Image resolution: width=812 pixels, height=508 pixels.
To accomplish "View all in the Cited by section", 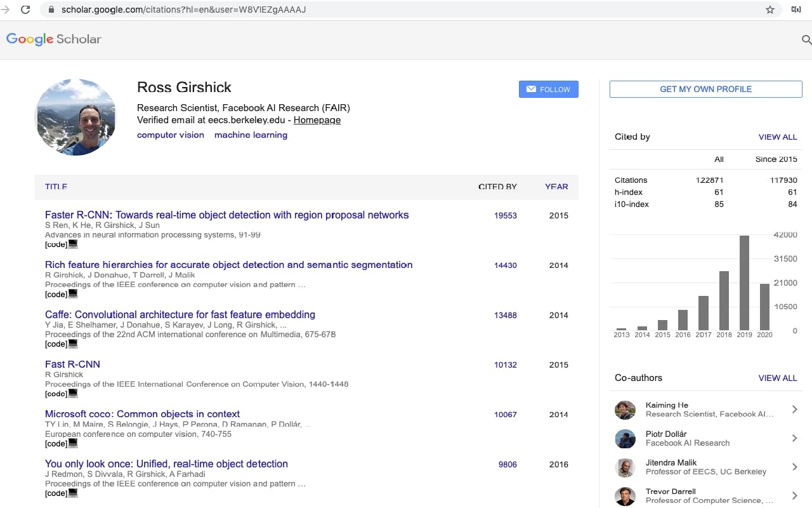I will 778,137.
